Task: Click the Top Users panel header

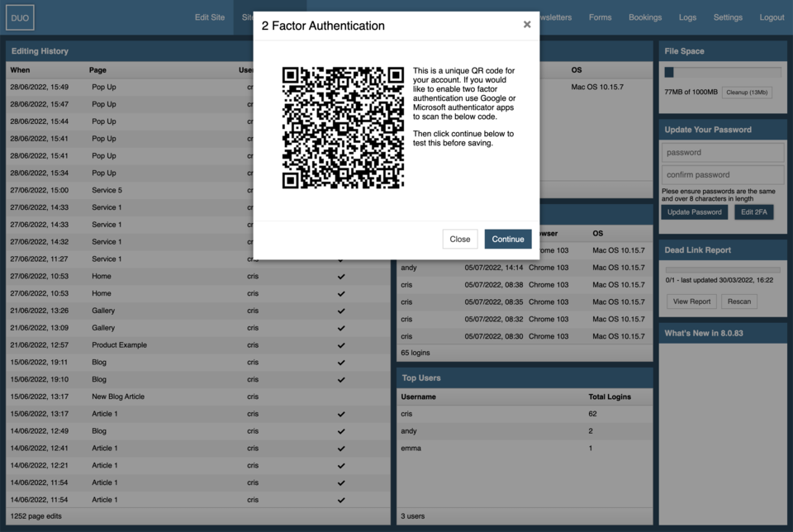Action: point(525,378)
